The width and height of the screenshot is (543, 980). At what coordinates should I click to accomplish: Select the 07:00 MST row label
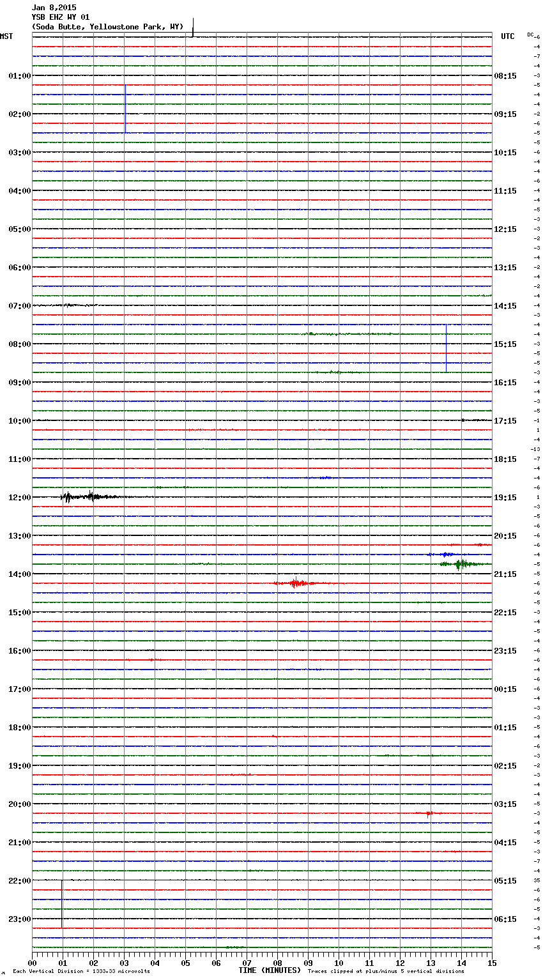19,306
